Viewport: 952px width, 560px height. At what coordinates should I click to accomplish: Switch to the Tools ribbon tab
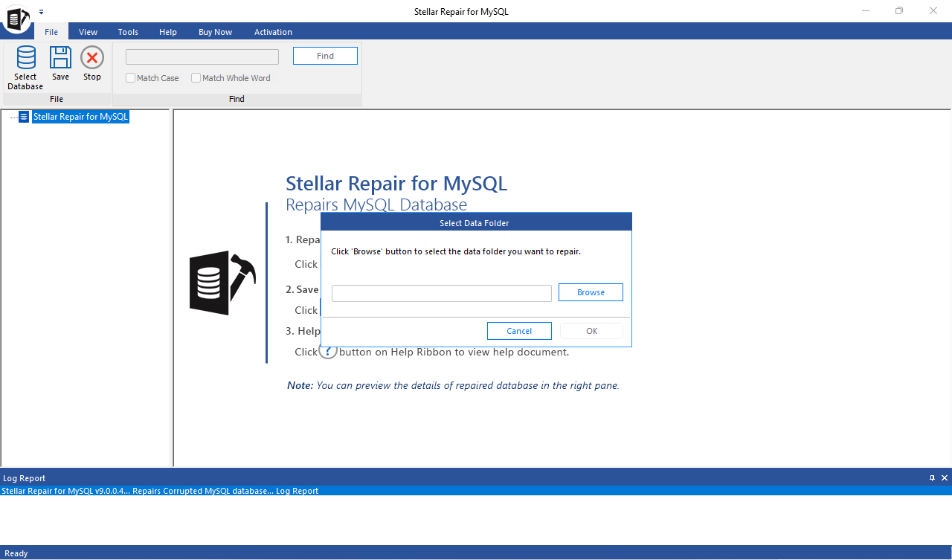127,32
